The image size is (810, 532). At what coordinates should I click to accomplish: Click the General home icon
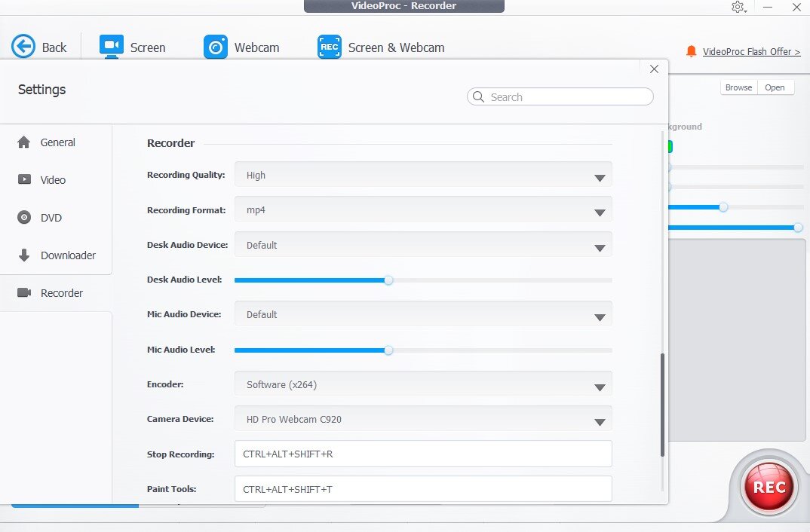tap(24, 142)
